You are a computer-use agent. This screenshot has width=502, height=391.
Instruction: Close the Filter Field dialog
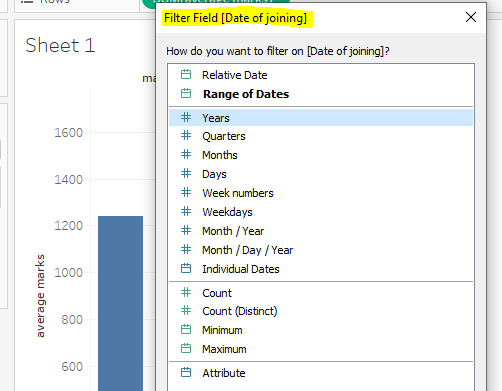(x=471, y=17)
